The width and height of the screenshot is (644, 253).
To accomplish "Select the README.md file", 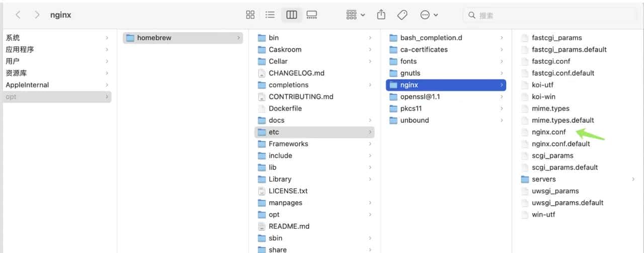I will click(289, 226).
